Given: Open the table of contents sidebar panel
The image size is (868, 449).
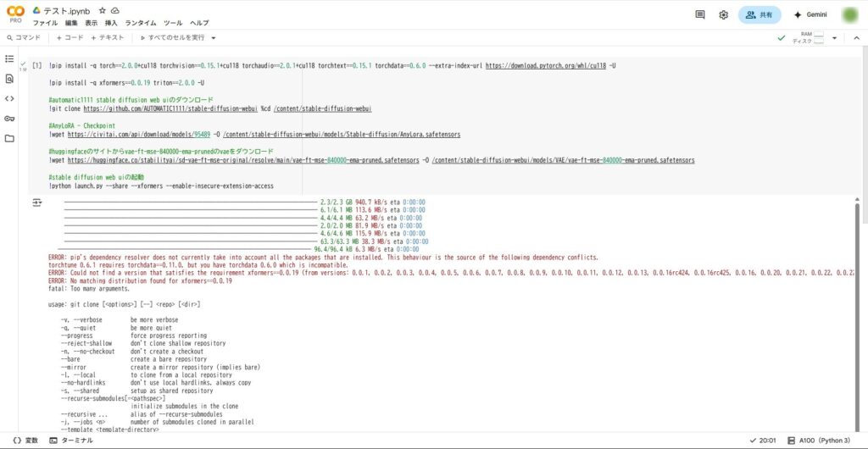Looking at the screenshot, I should 8,58.
